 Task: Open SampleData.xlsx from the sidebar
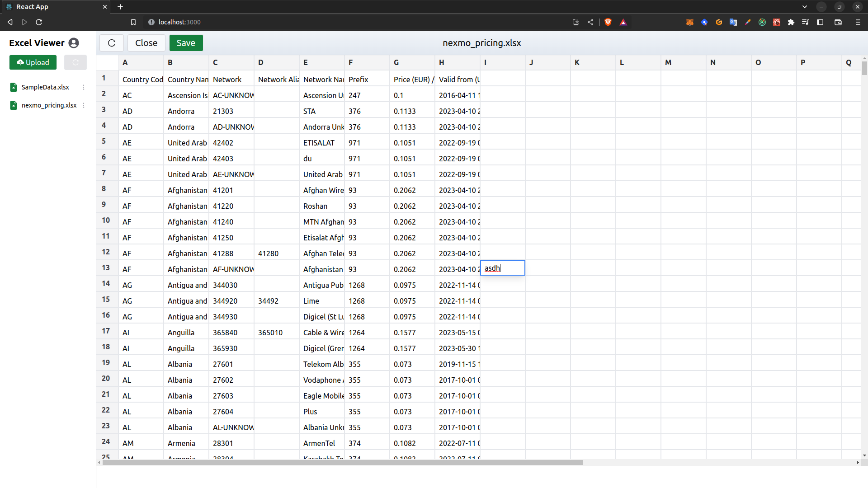tap(45, 87)
